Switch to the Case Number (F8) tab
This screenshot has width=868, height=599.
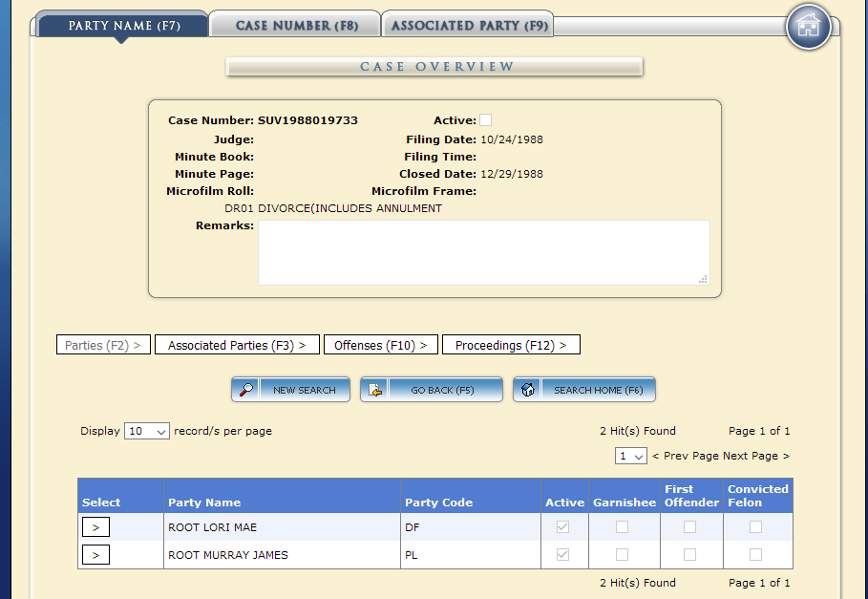pyautogui.click(x=297, y=25)
